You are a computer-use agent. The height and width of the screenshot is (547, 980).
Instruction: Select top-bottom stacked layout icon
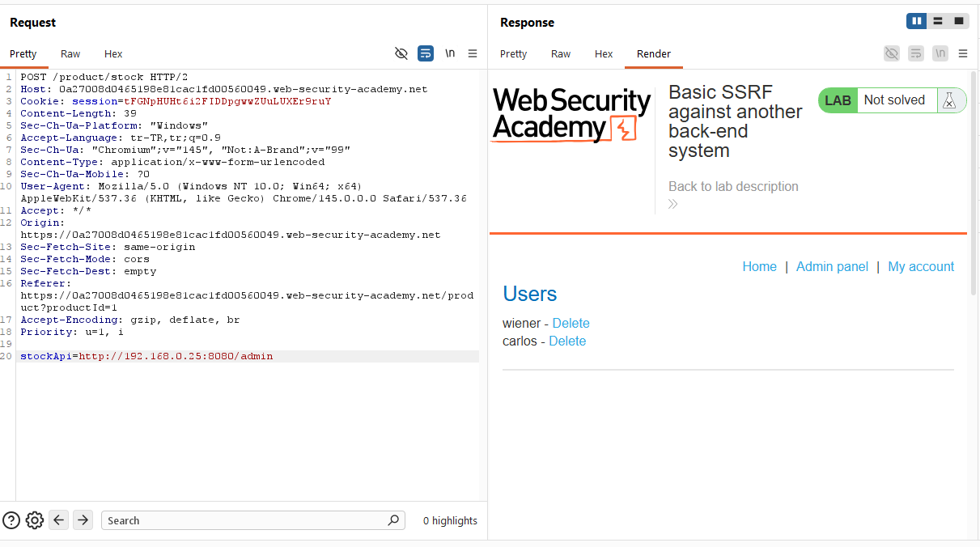coord(938,21)
